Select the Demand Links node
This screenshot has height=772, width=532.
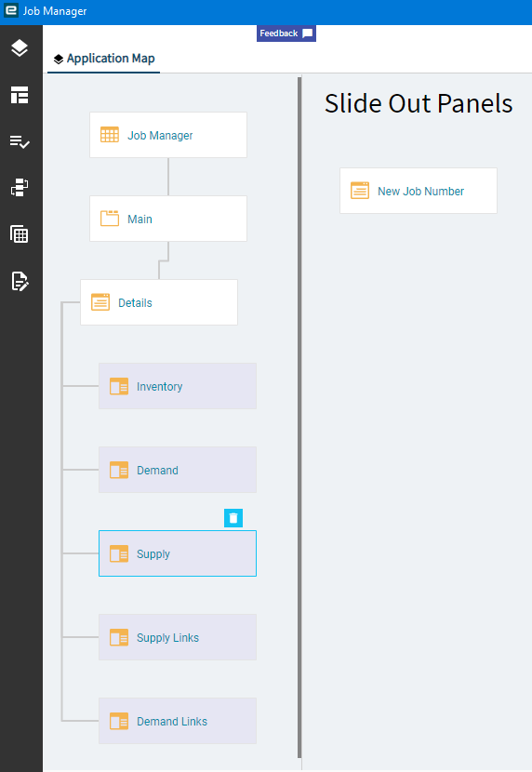click(x=178, y=721)
